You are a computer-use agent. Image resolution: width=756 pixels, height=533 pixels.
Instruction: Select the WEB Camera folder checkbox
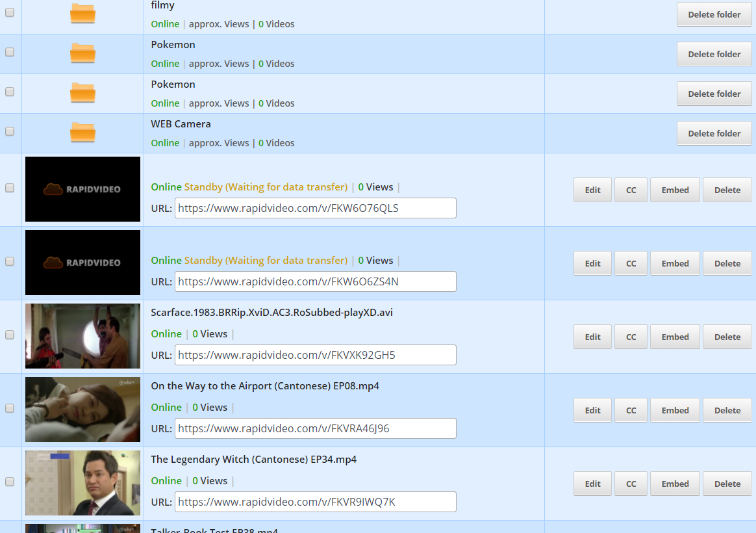tap(10, 131)
